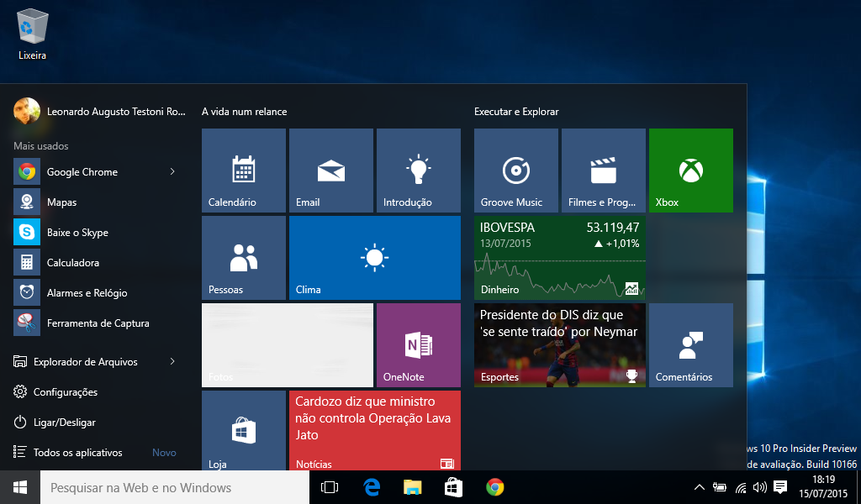Open the Store icon on taskbar
The image size is (861, 504).
[453, 487]
